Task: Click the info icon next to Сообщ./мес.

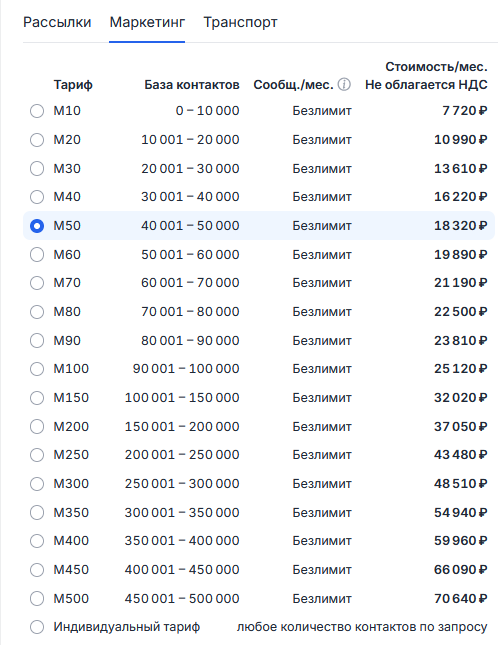Action: pos(344,85)
